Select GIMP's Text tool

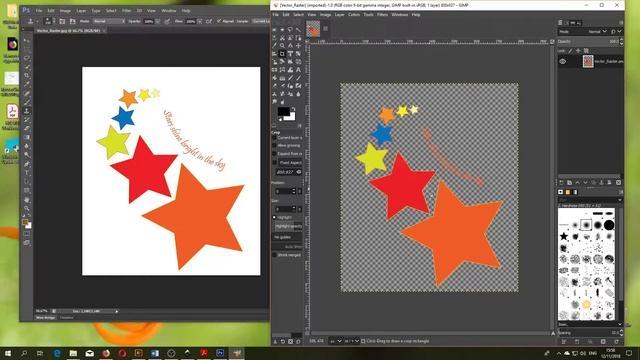(x=298, y=70)
